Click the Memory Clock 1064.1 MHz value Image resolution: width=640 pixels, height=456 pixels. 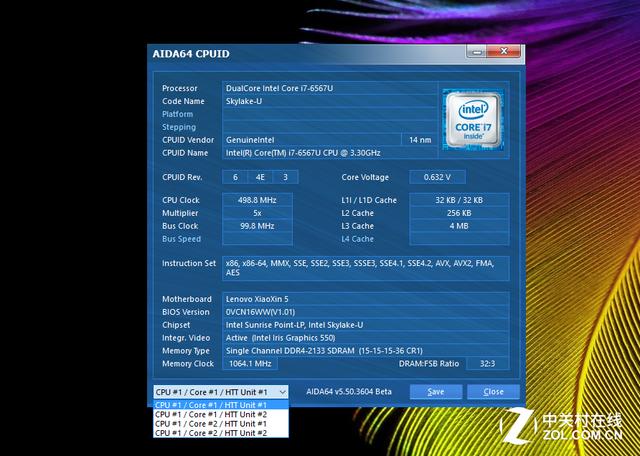[250, 364]
